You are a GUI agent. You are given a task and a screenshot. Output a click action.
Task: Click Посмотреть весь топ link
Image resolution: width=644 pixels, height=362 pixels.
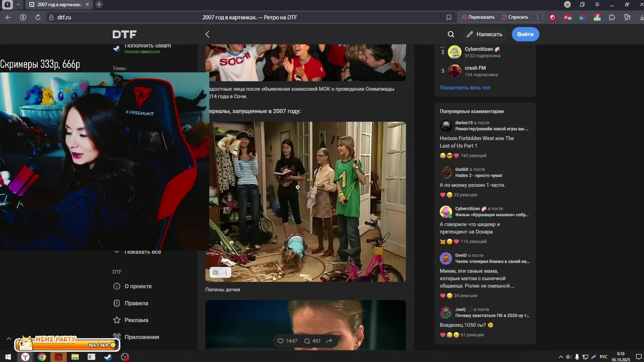(465, 87)
